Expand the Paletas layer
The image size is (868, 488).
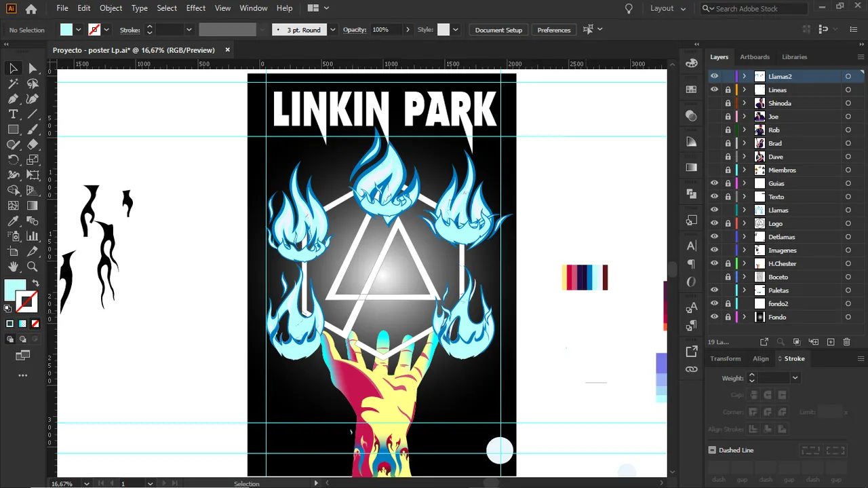[744, 290]
